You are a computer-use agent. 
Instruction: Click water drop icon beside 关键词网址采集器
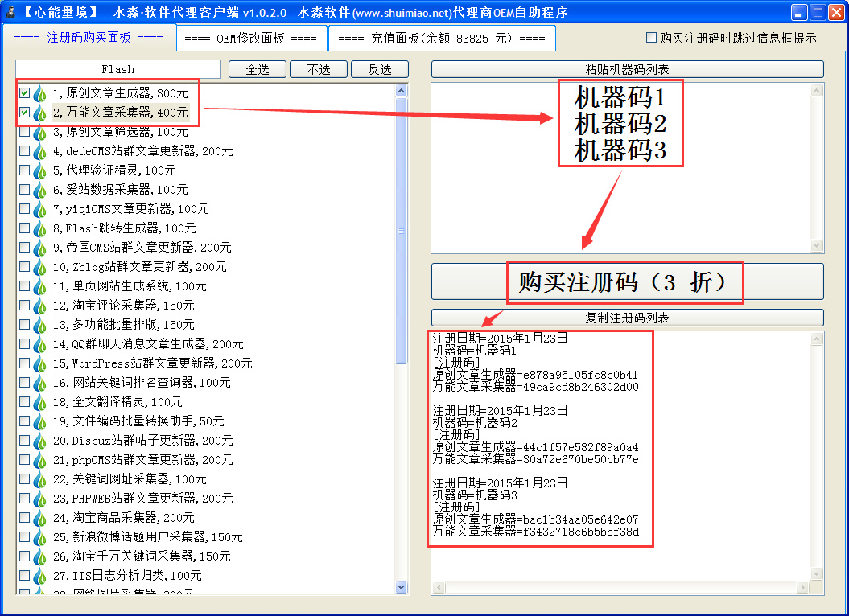[39, 479]
